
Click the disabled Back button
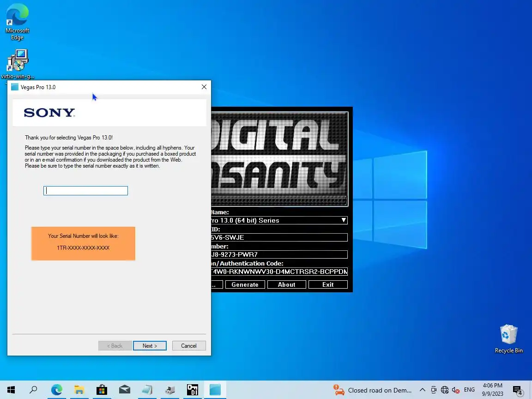pos(115,346)
